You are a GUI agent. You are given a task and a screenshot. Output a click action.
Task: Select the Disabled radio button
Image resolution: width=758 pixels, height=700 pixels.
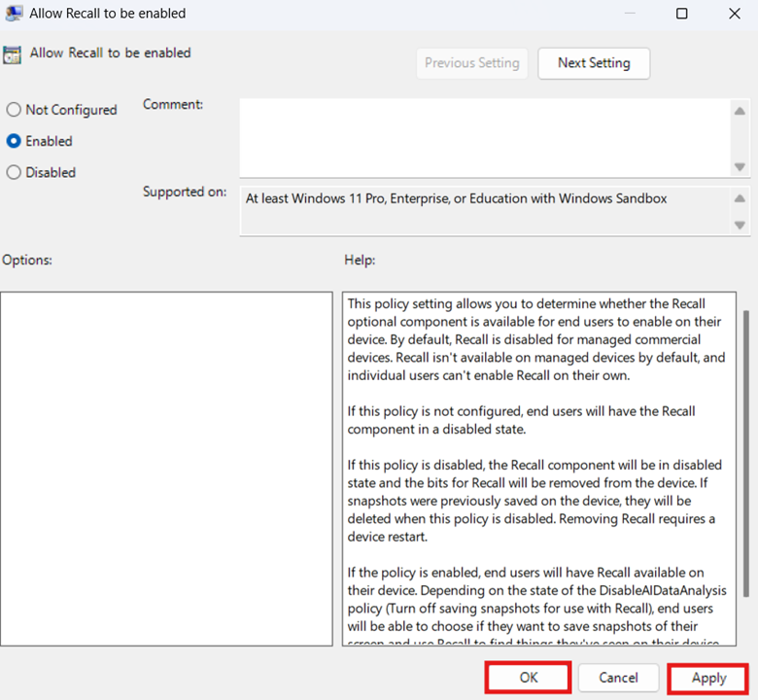15,172
